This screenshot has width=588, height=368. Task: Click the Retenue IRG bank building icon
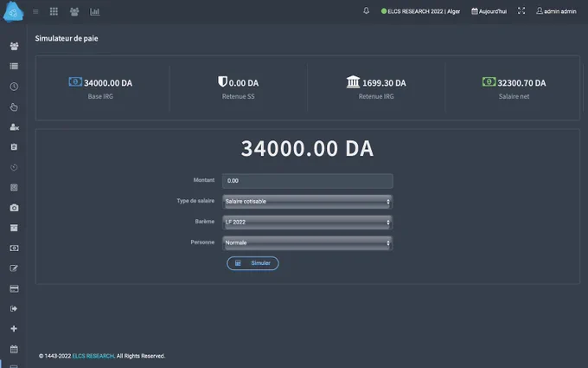354,81
